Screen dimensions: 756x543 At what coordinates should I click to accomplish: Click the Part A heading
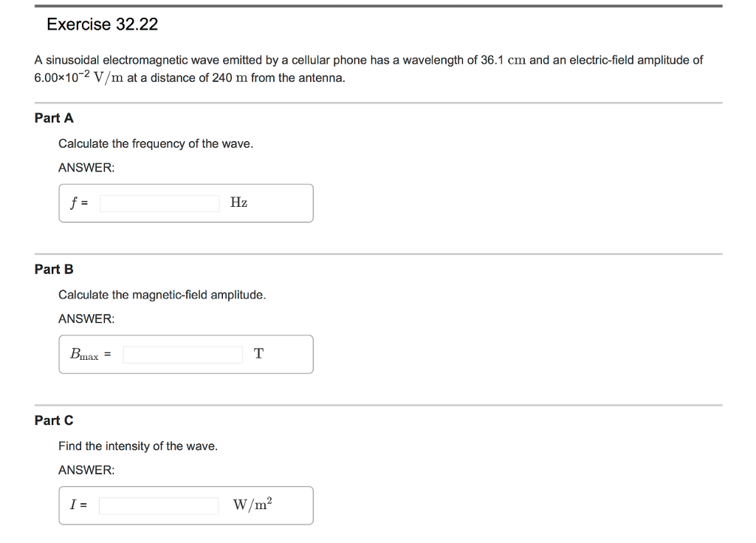[x=54, y=117]
